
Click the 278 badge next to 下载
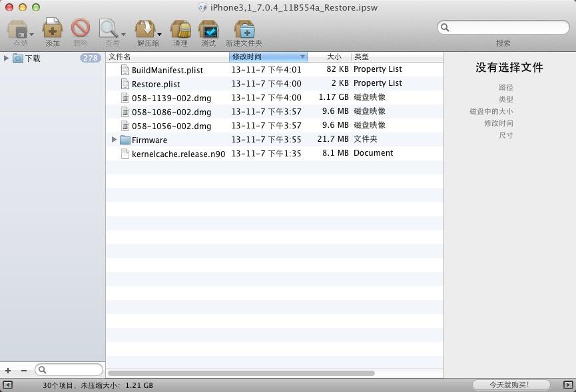(91, 58)
